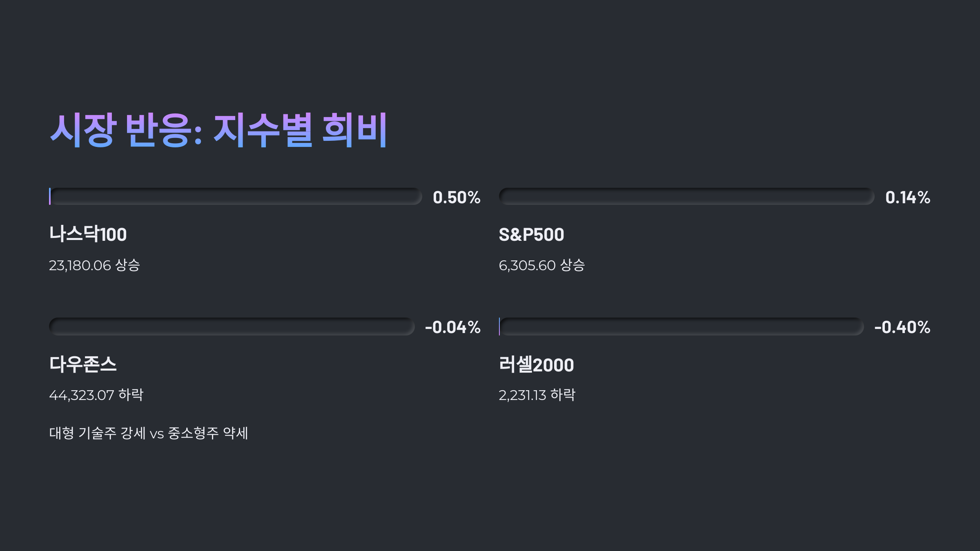Click the 대형 기술주 강세 vs 중소형주 약세 caption
The image size is (980, 551).
coord(149,433)
